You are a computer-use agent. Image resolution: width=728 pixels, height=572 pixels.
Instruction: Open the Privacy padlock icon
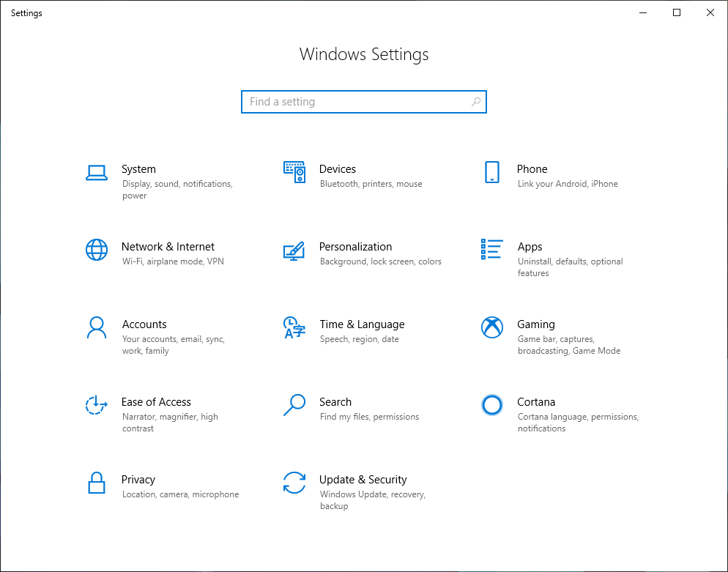click(x=96, y=483)
